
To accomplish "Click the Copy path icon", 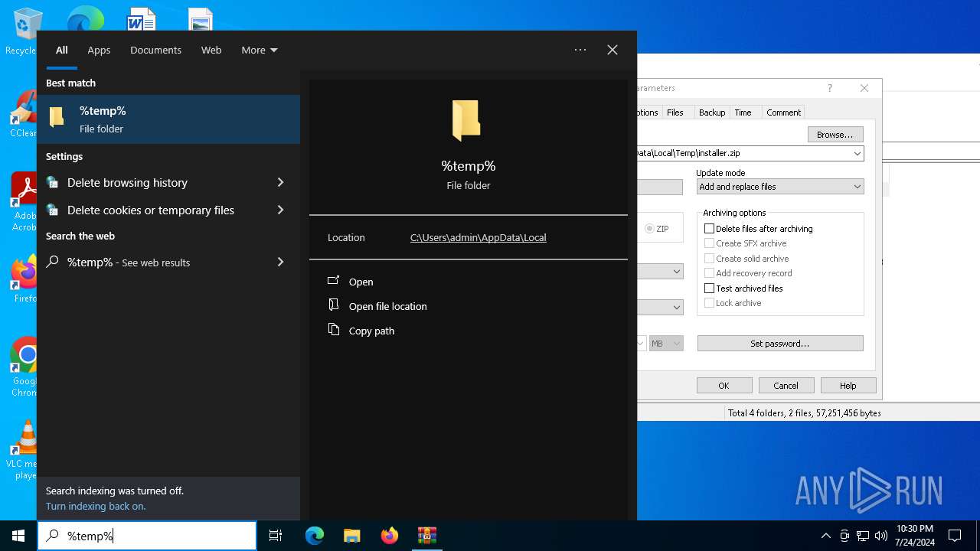I will (333, 330).
